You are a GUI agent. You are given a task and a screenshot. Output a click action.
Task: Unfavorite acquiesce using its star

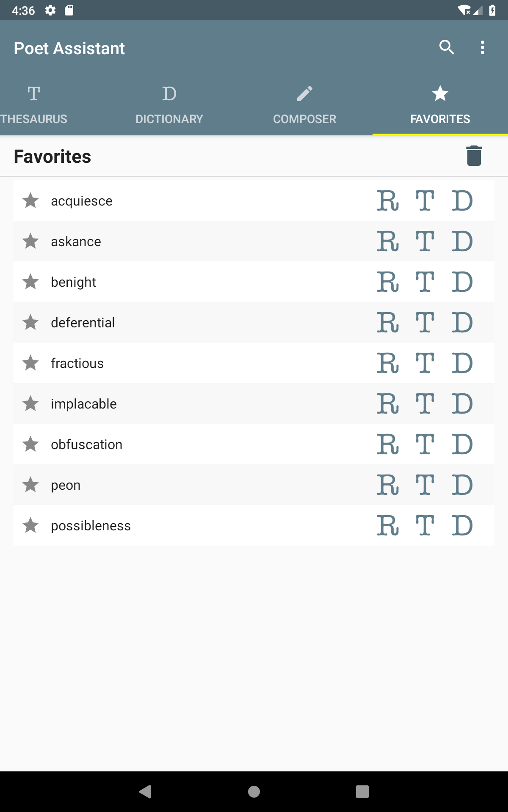(x=31, y=201)
